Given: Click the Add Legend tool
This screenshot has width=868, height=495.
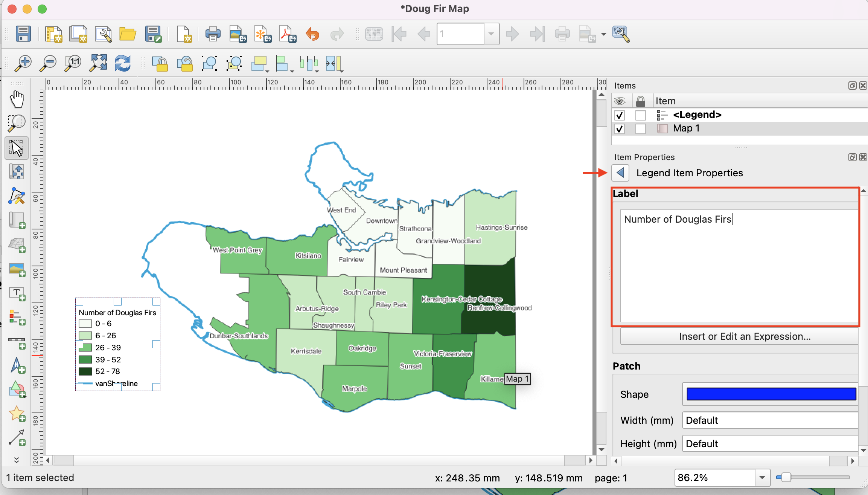Looking at the screenshot, I should click(17, 317).
